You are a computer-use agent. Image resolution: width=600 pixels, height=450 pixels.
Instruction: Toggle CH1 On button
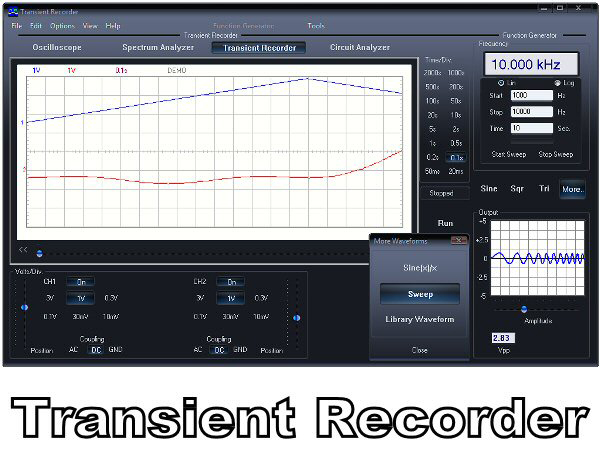click(81, 282)
